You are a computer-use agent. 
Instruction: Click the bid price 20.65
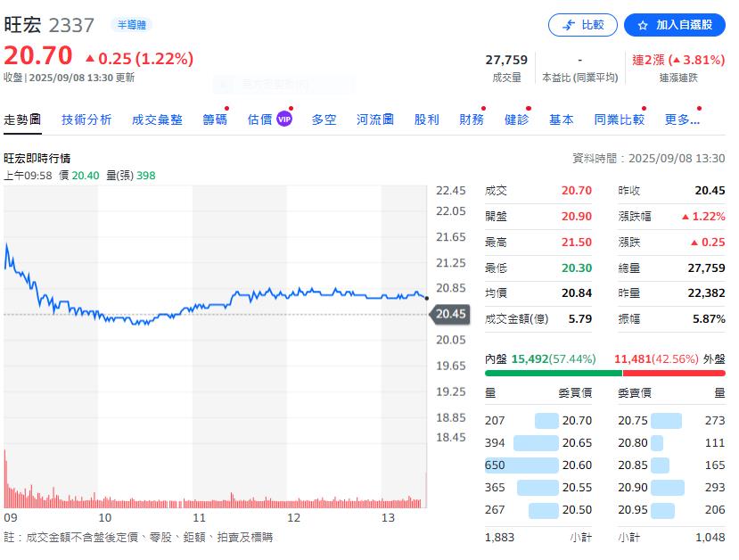(577, 443)
